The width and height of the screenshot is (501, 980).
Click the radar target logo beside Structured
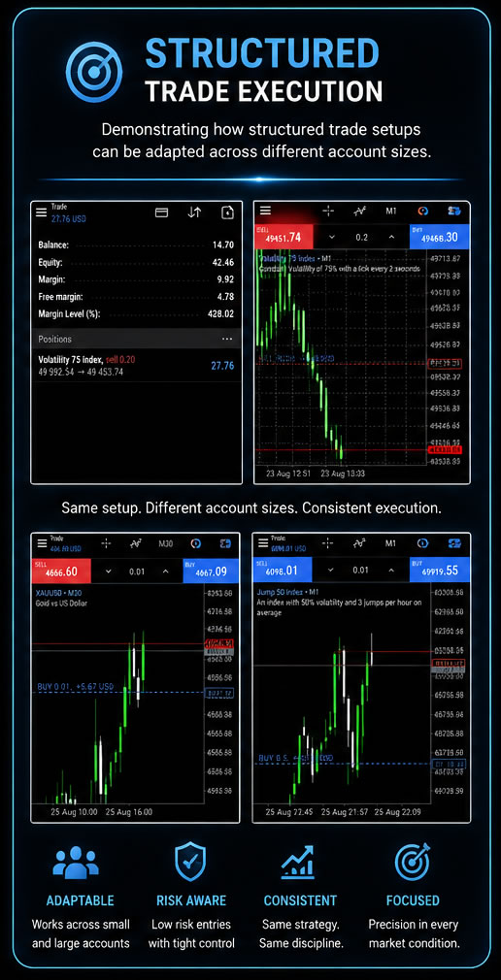tap(94, 71)
